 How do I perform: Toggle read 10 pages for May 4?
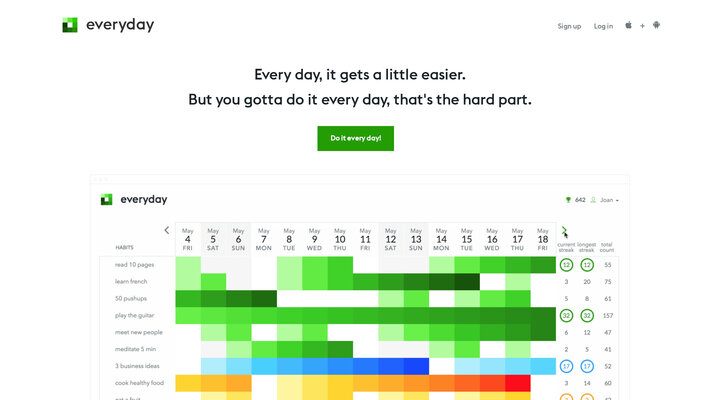click(x=188, y=265)
